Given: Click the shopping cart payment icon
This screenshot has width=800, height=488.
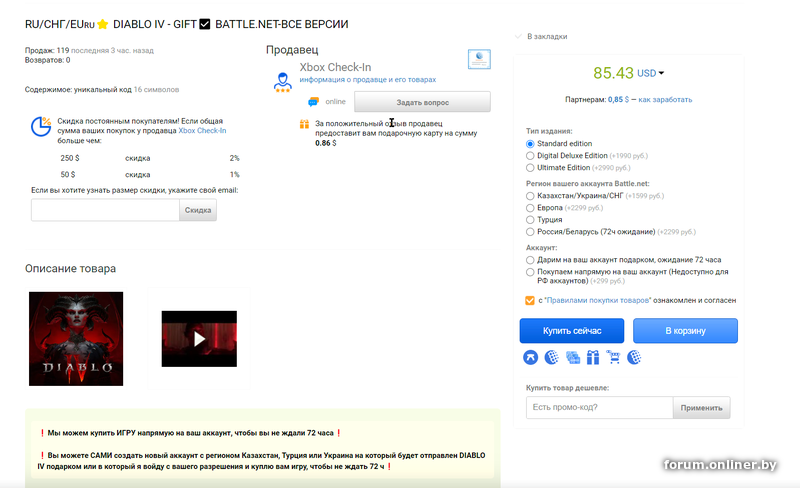Looking at the screenshot, I should tap(613, 357).
